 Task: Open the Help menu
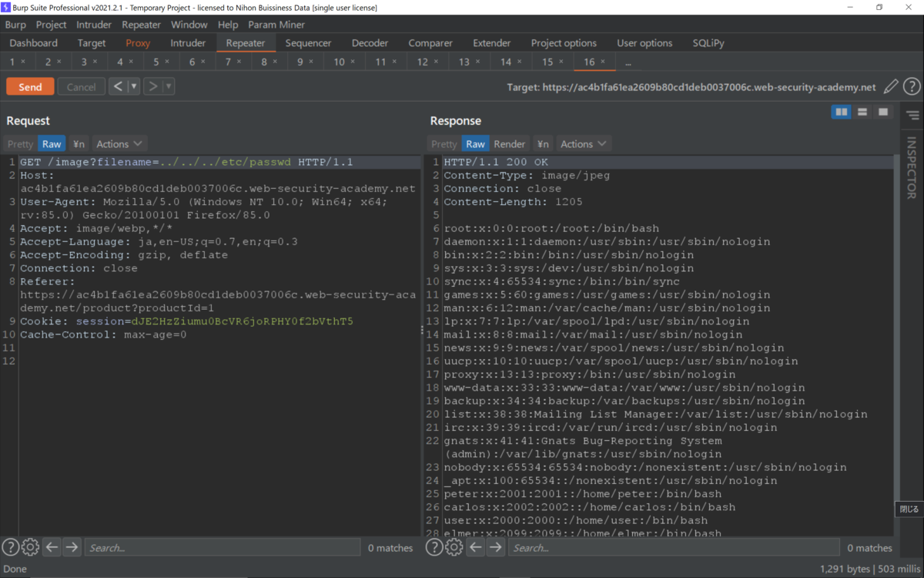tap(228, 25)
